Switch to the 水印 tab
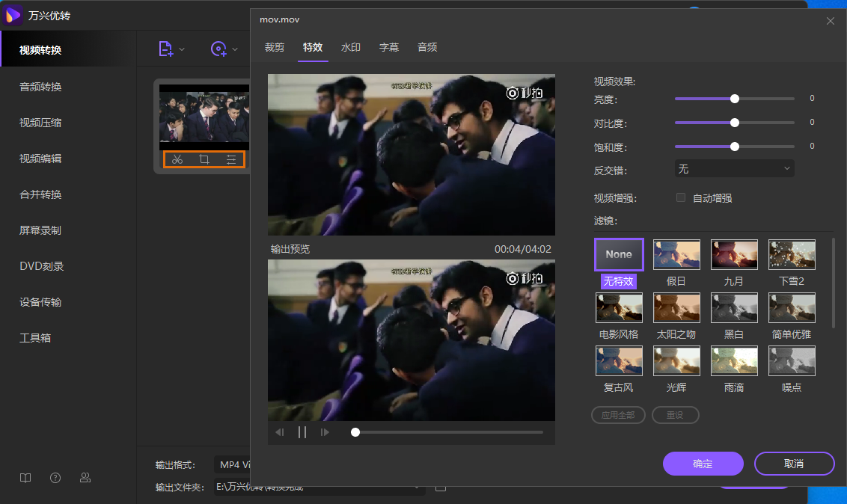 pyautogui.click(x=351, y=47)
